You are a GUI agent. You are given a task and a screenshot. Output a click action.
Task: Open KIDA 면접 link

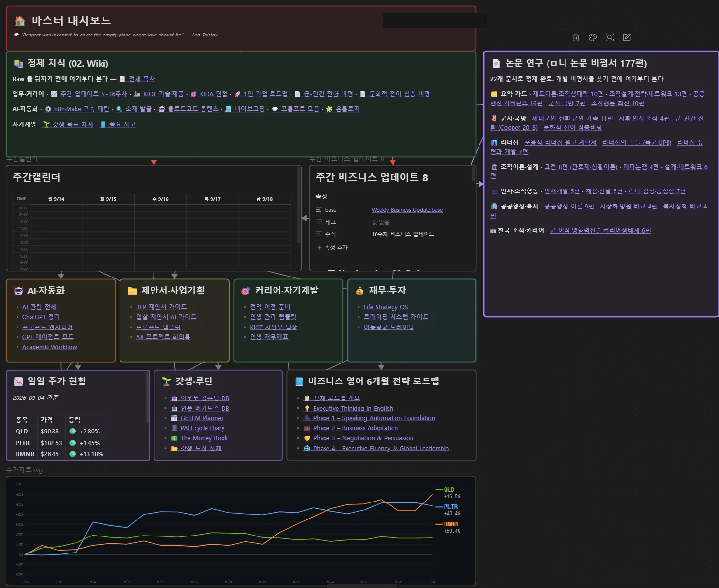213,94
